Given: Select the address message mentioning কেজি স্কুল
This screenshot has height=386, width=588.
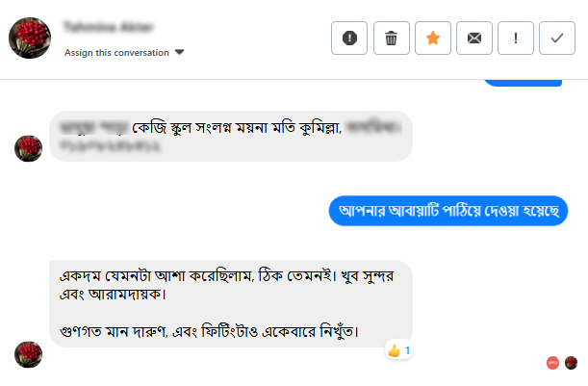Looking at the screenshot, I should (231, 136).
